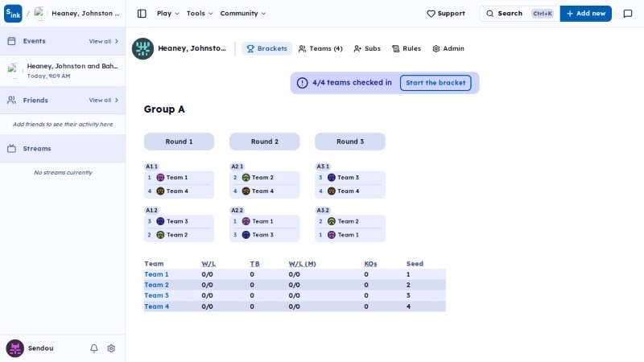The image size is (644, 362).
Task: Click the Group A heading
Action: pos(164,109)
